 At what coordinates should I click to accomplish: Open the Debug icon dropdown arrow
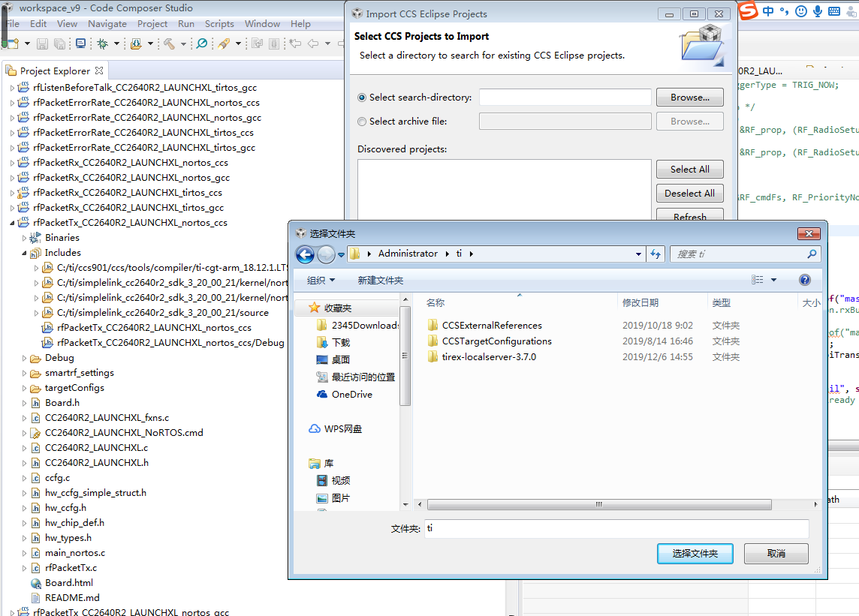[x=116, y=44]
